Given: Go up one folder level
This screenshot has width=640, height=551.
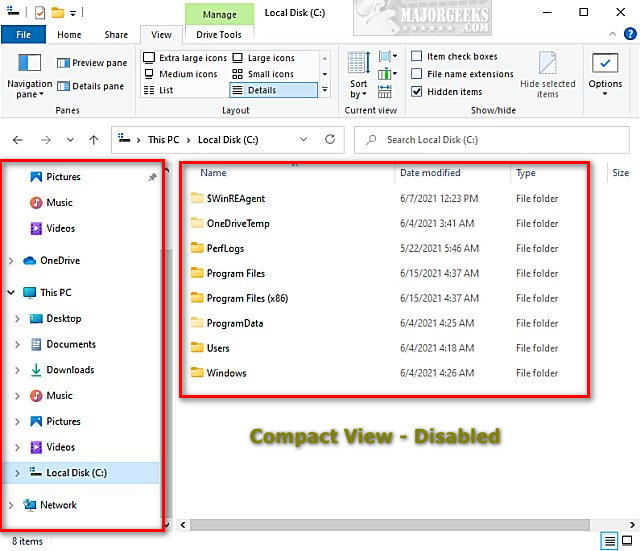Looking at the screenshot, I should 93,140.
